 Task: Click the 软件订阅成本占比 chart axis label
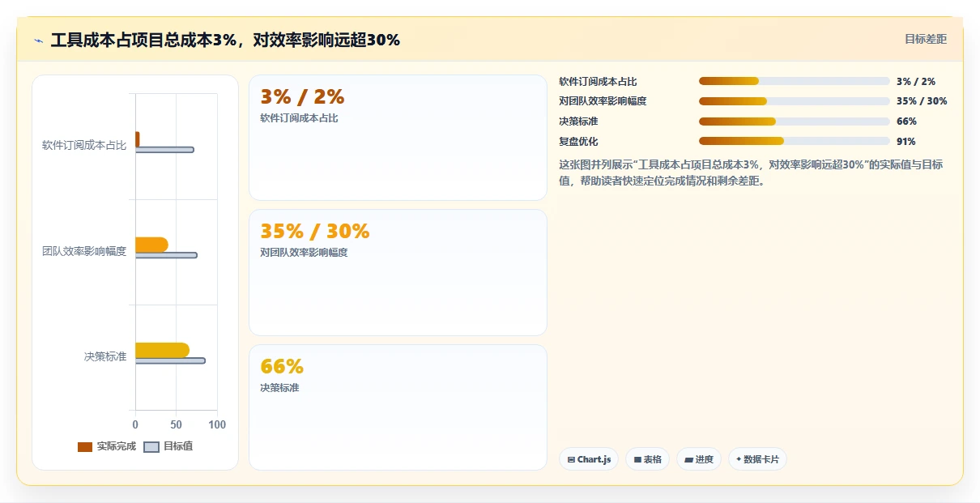click(x=84, y=146)
